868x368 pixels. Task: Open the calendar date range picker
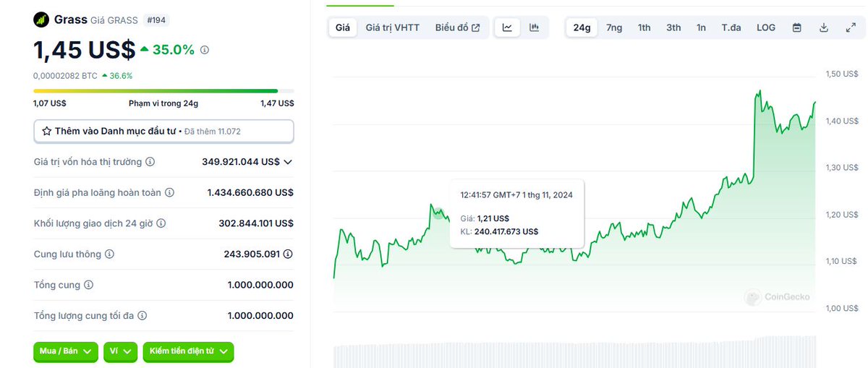797,27
